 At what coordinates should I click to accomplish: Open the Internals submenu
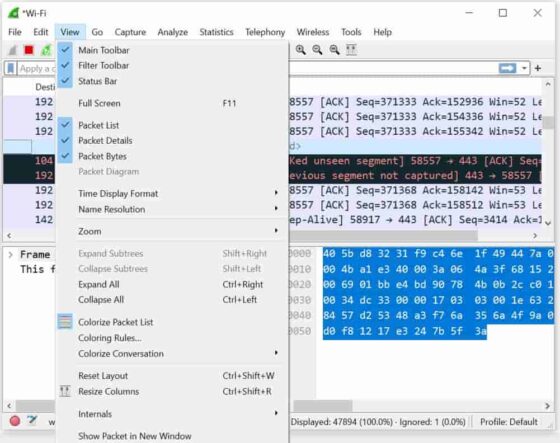click(172, 414)
